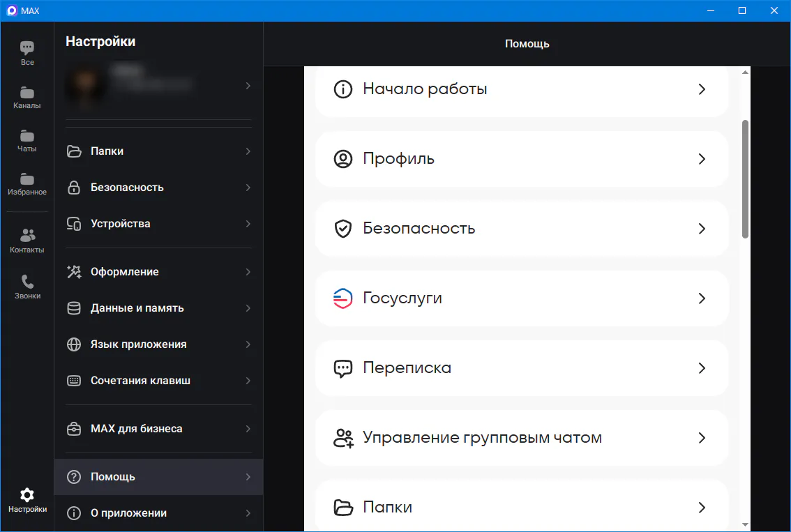Open the Чаты folder icon
The image size is (791, 532).
pos(27,136)
